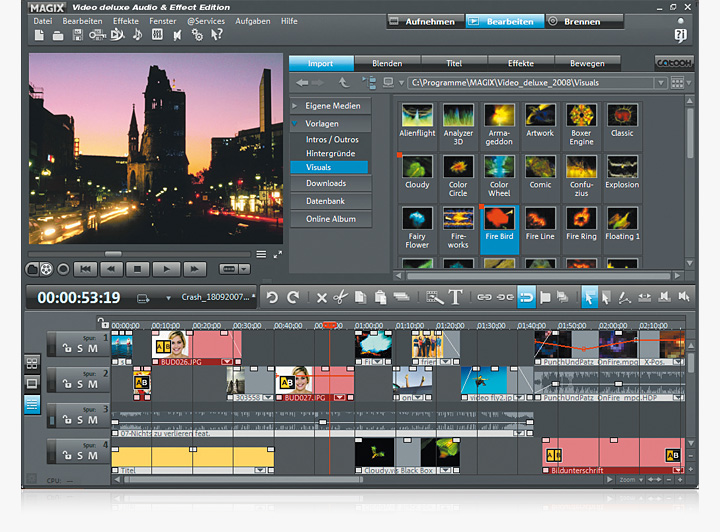Open the view options dropdown beside path
Viewport: 720px width, 532px height.
(689, 83)
